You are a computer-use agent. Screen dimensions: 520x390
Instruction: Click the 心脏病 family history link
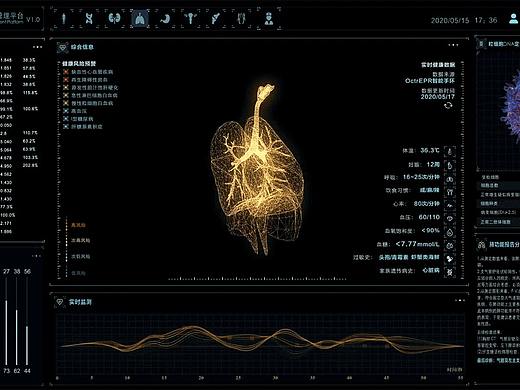[431, 270]
